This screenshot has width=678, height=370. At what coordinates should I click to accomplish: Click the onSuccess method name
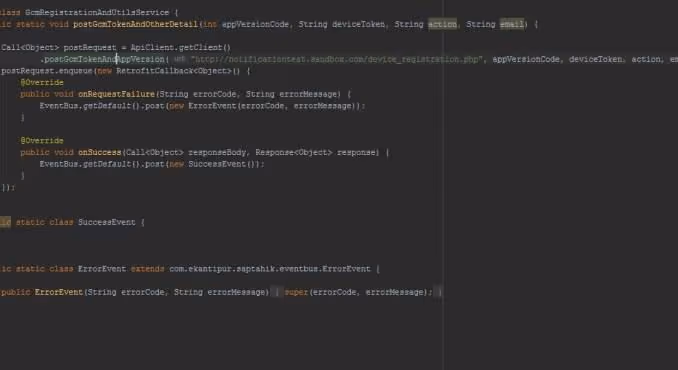point(99,153)
